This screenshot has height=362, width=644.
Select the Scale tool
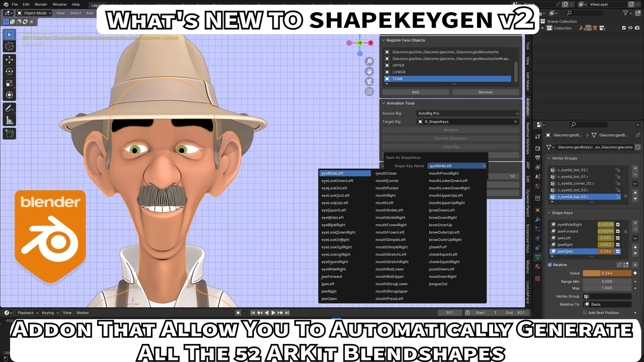[x=9, y=83]
